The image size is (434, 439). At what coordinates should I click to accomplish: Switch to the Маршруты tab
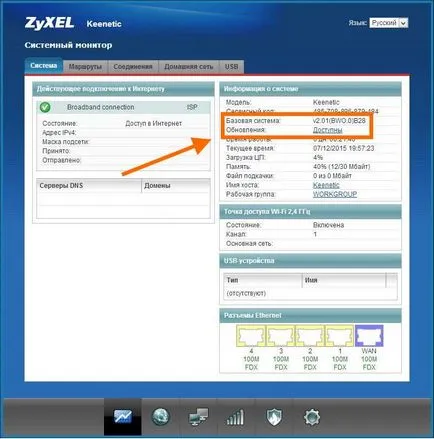click(85, 67)
